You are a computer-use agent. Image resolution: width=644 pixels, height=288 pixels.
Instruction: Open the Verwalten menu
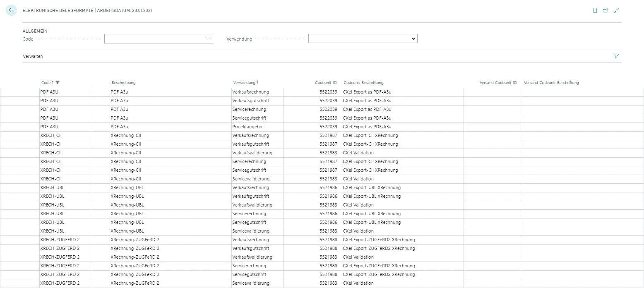click(x=33, y=56)
